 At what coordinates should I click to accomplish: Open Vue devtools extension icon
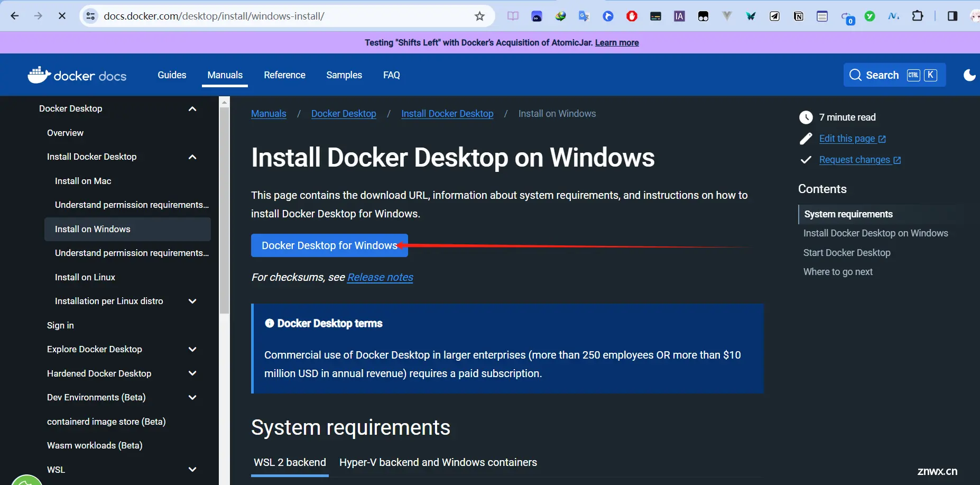[x=727, y=16]
